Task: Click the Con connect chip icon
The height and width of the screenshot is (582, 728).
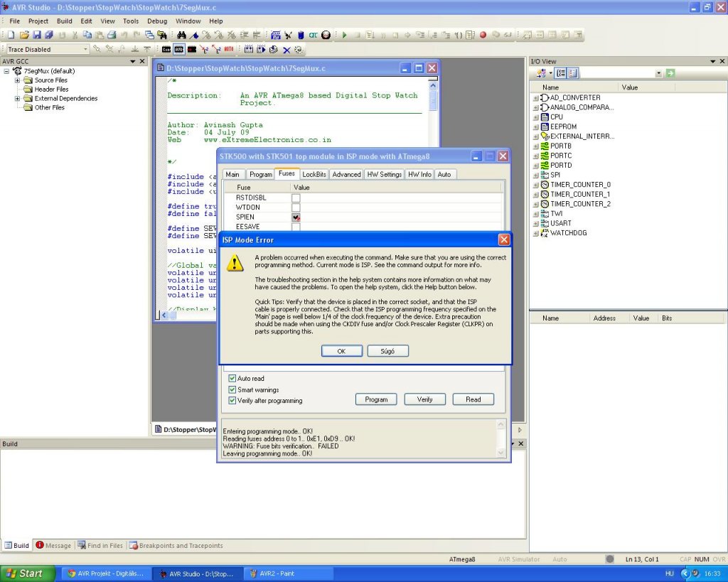Action: pos(166,49)
